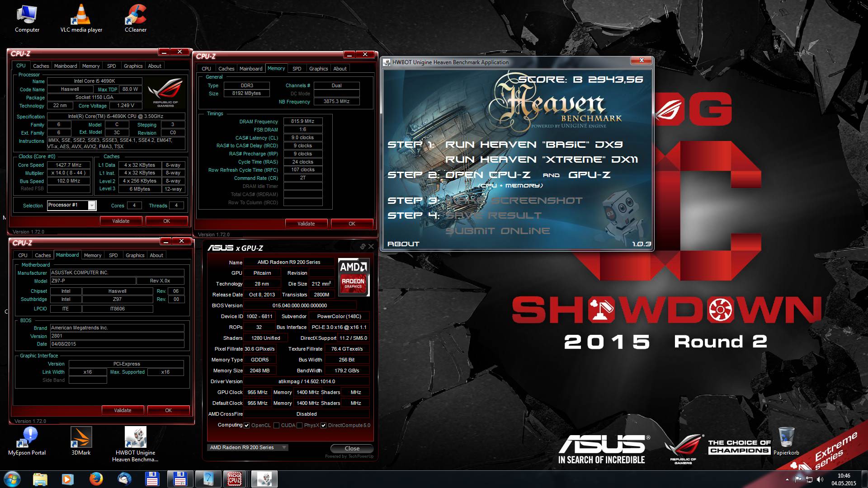This screenshot has width=868, height=488.
Task: Click the pin icon in GPU-Z title bar
Action: [363, 246]
